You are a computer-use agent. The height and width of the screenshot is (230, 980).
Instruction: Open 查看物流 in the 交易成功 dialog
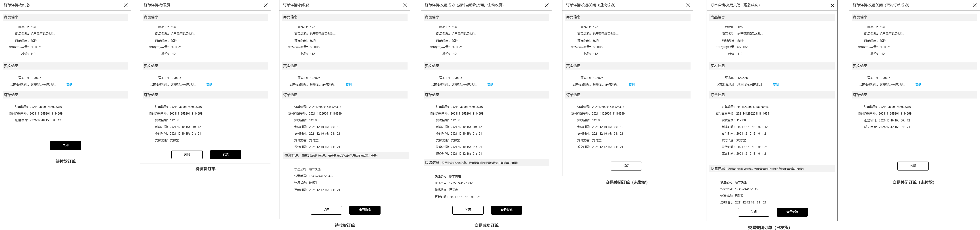(507, 210)
